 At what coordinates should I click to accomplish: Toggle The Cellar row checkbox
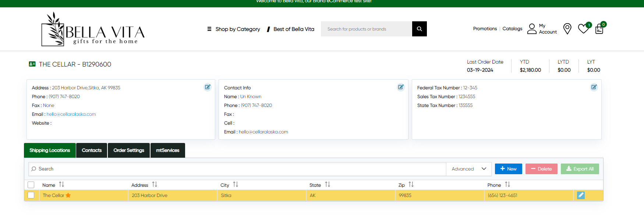tap(31, 195)
